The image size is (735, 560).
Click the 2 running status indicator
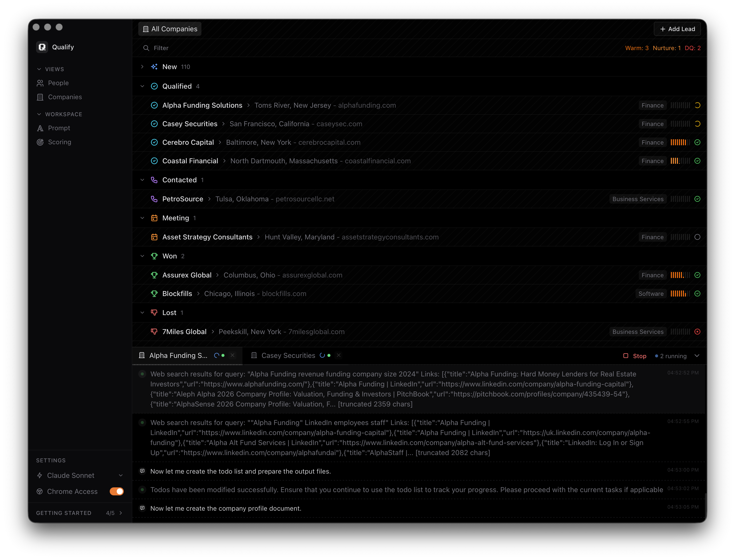(671, 356)
